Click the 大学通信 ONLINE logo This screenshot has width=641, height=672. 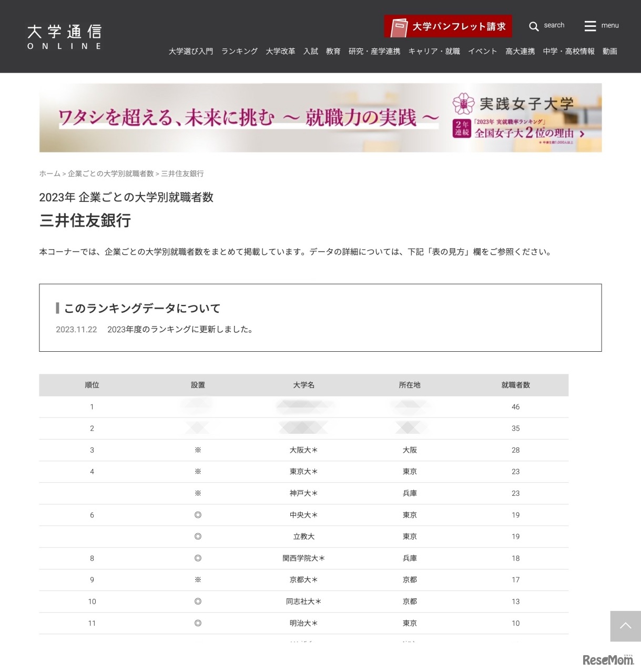click(x=64, y=37)
